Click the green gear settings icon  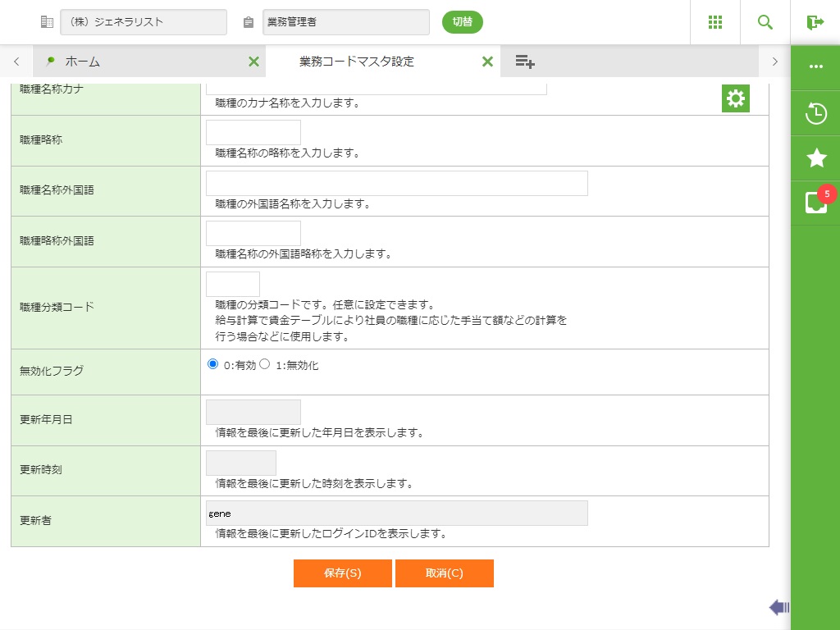[x=735, y=98]
